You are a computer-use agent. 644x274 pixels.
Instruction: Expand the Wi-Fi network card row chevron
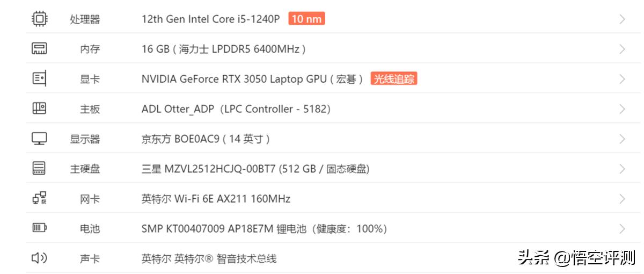tap(622, 199)
